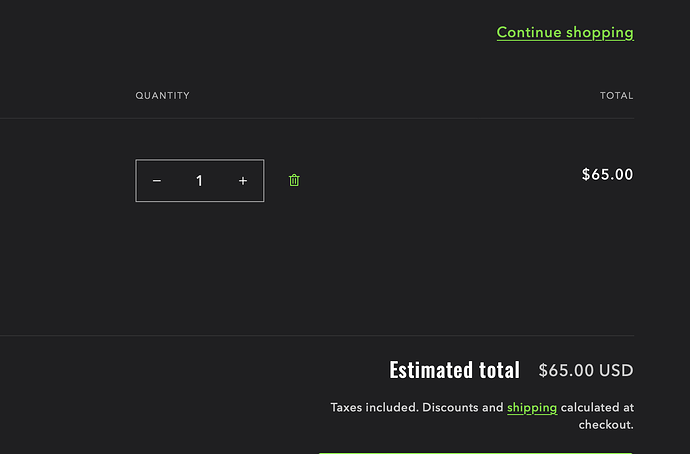Click the words 'calculated at' beside shipping
The height and width of the screenshot is (454, 690).
tap(597, 407)
